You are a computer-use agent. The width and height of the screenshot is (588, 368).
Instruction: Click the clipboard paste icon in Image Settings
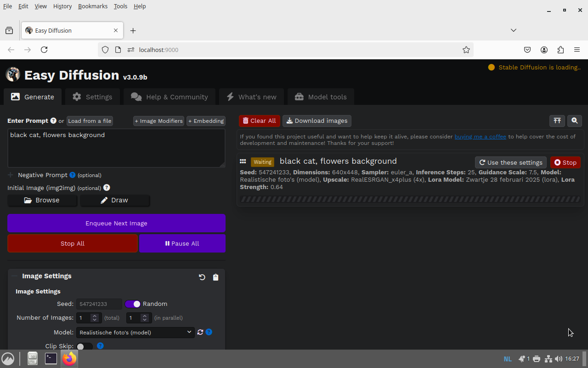[216, 277]
